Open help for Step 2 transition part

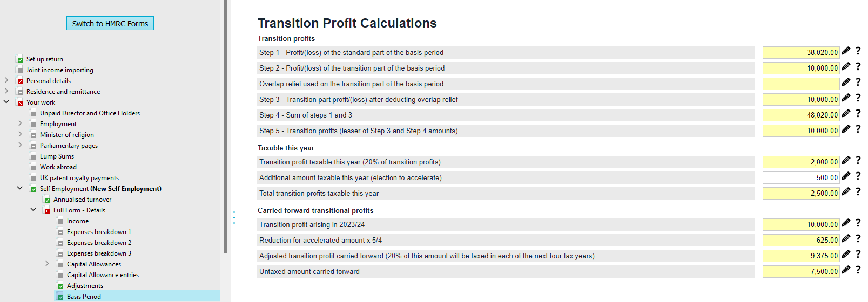(858, 66)
